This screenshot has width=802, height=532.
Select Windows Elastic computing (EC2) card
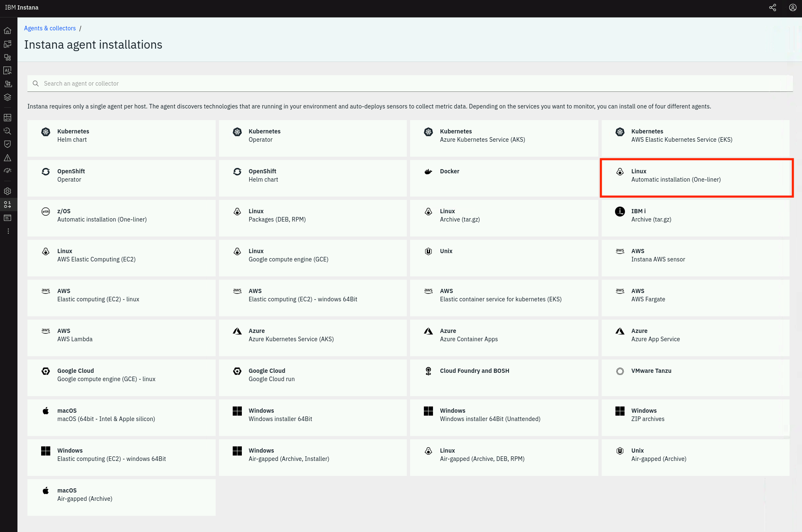point(121,458)
